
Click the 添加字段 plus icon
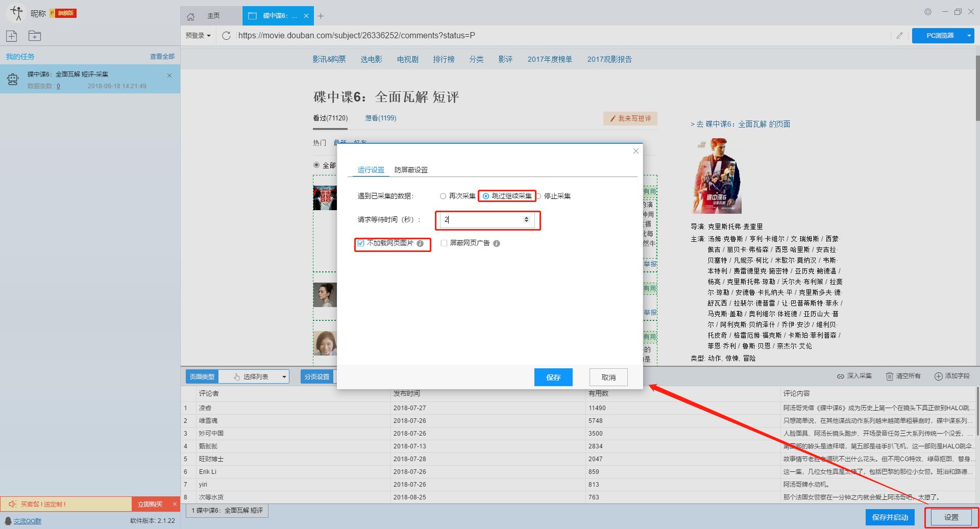(x=938, y=376)
